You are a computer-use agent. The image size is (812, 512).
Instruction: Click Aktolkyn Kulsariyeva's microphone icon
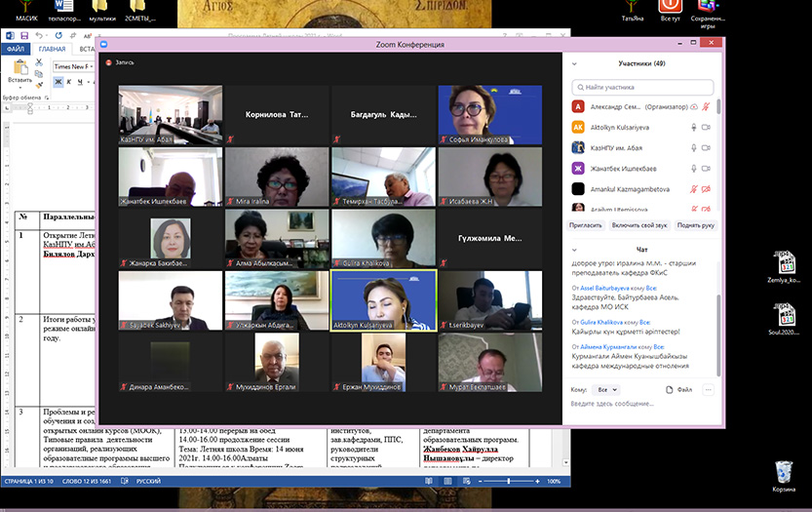click(694, 127)
